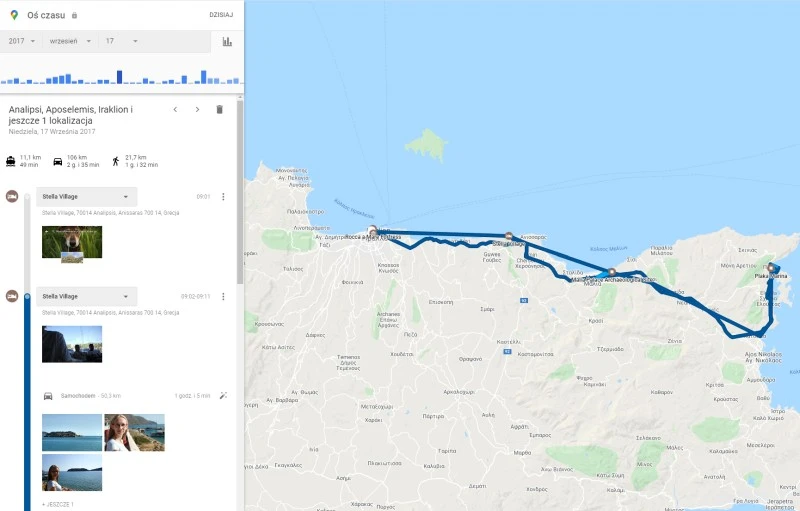The image size is (800, 511).
Task: Delete the day with the trash icon
Action: click(x=220, y=109)
